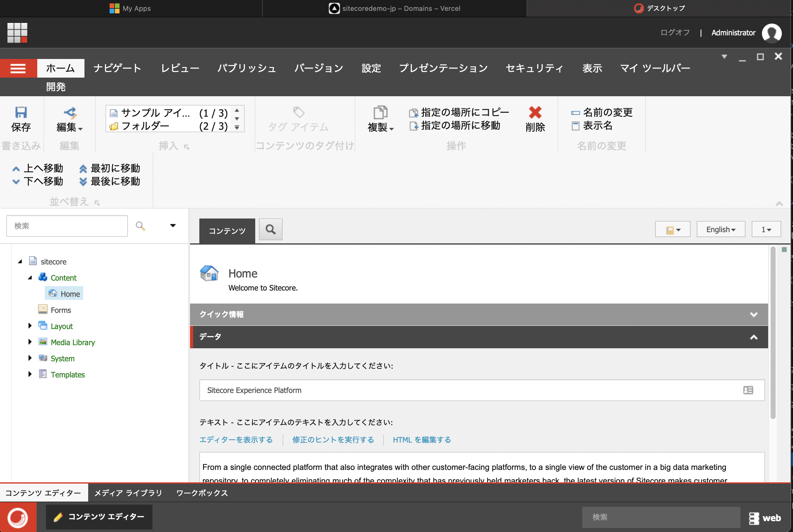Select the Content item in tree

pos(57,277)
